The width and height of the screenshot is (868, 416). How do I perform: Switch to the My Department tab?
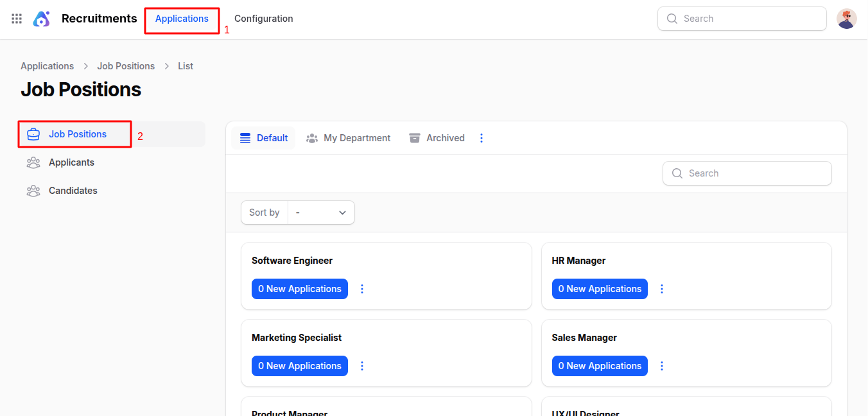(x=349, y=138)
